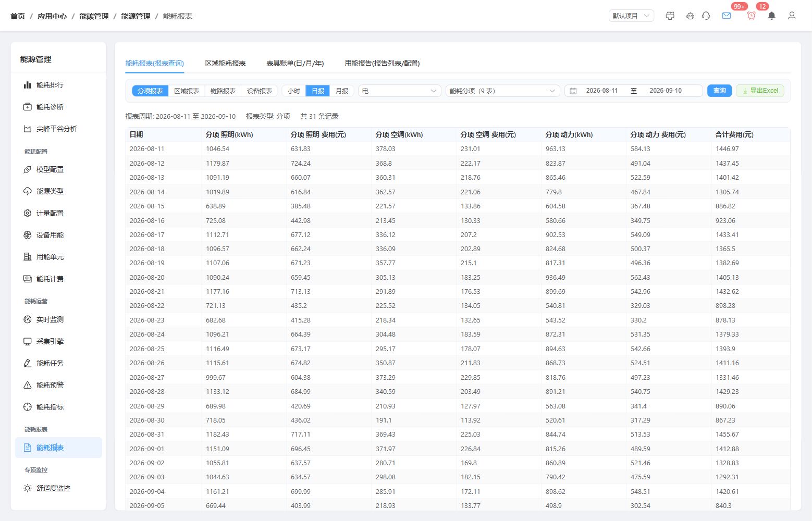The height and width of the screenshot is (521, 812).
Task: Click the 导出Excel button
Action: 760,91
